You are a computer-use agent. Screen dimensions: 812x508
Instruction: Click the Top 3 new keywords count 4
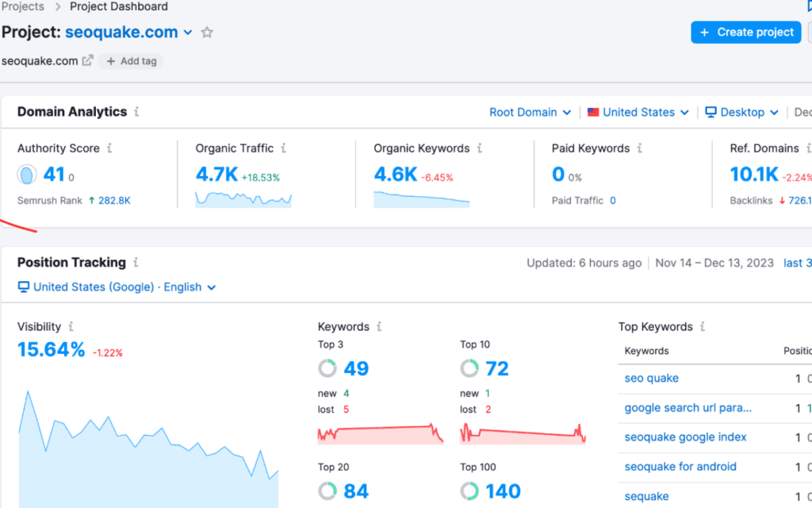tap(346, 394)
